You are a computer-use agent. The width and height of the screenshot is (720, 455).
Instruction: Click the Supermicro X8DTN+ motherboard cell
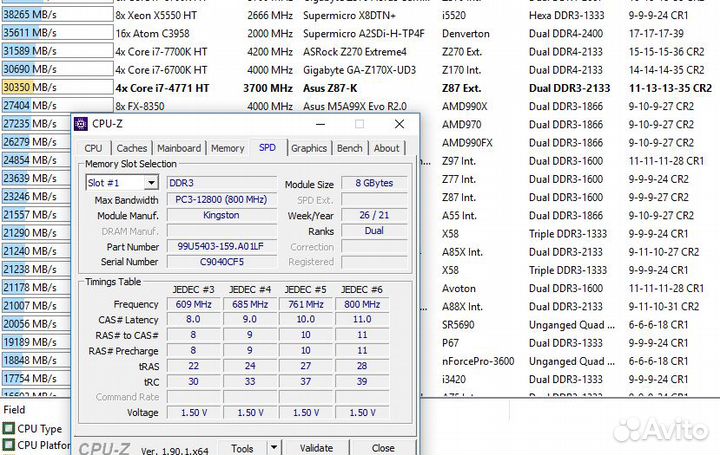(x=349, y=15)
